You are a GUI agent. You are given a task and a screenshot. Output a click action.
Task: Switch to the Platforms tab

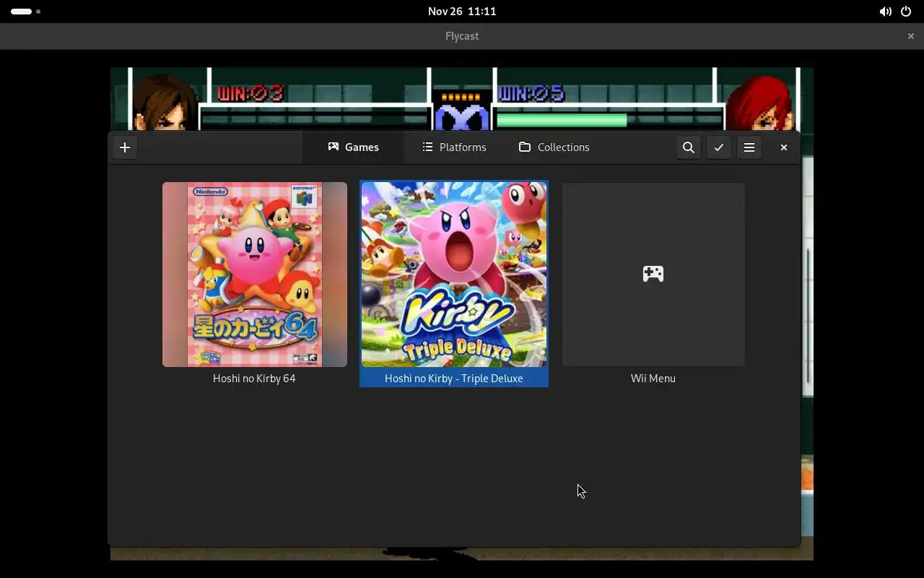(454, 147)
